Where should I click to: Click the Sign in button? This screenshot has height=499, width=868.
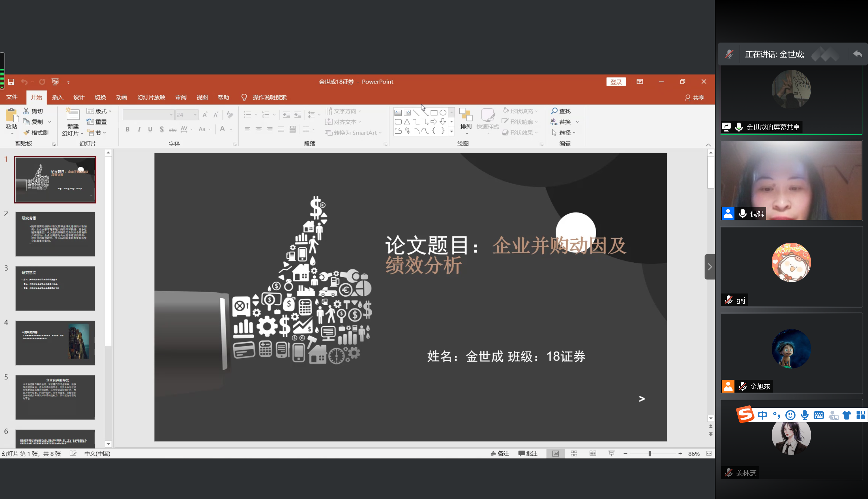point(616,82)
